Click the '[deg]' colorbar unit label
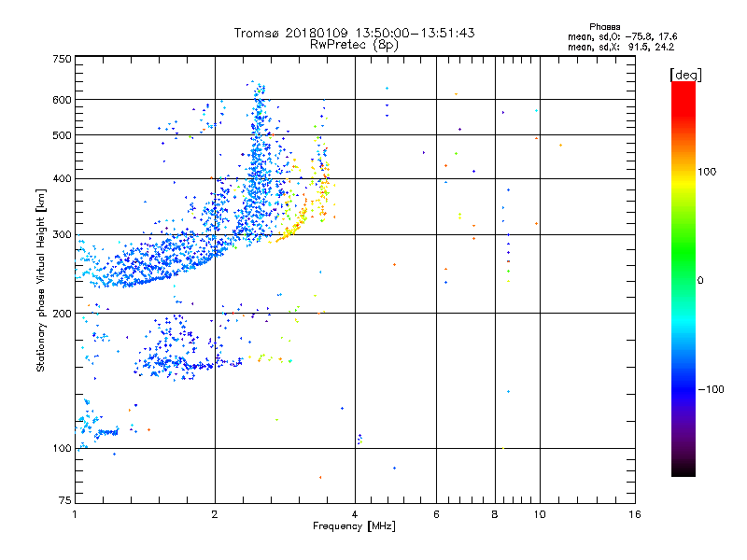The height and width of the screenshot is (560, 747). tap(685, 75)
